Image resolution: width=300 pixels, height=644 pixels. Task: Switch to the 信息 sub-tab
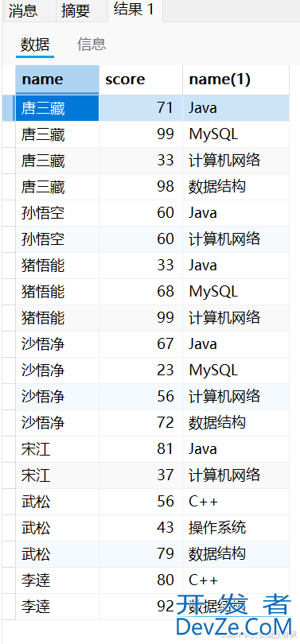[x=92, y=44]
